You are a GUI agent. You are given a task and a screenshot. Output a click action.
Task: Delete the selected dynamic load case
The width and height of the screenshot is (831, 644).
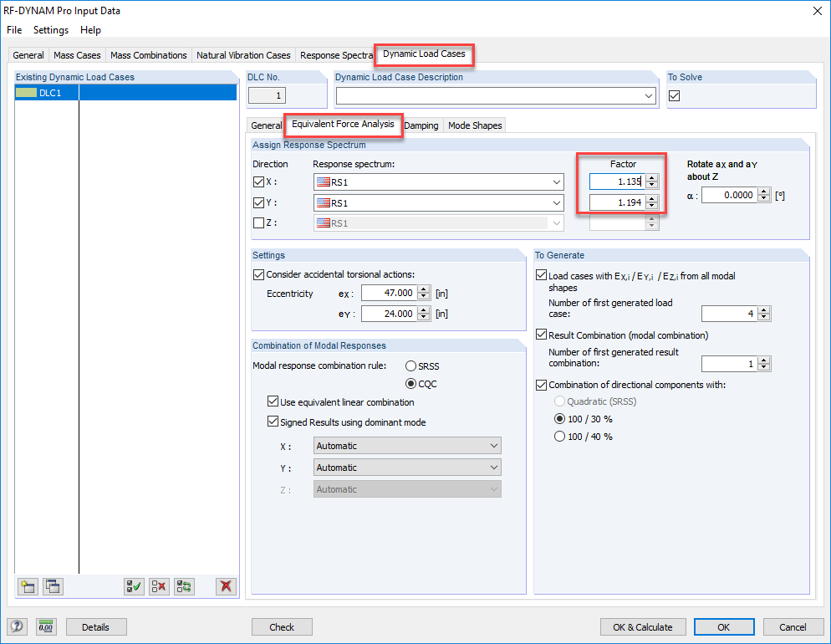(x=226, y=586)
